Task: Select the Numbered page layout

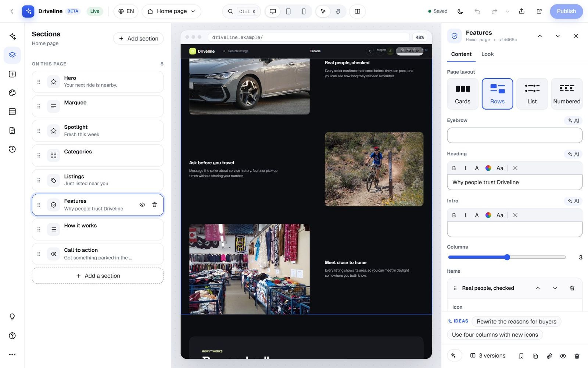Action: (567, 94)
